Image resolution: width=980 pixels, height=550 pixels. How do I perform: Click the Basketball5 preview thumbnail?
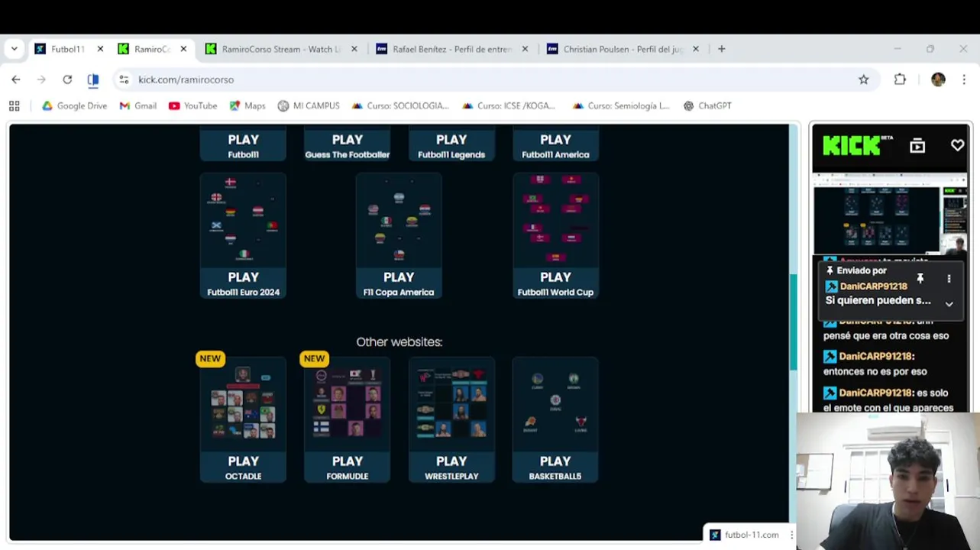click(555, 404)
